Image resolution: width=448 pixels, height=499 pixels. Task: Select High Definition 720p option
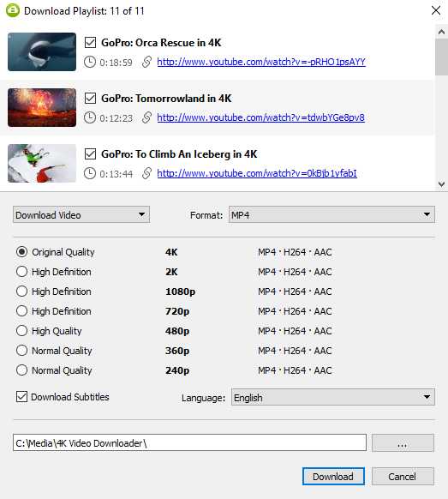point(21,311)
